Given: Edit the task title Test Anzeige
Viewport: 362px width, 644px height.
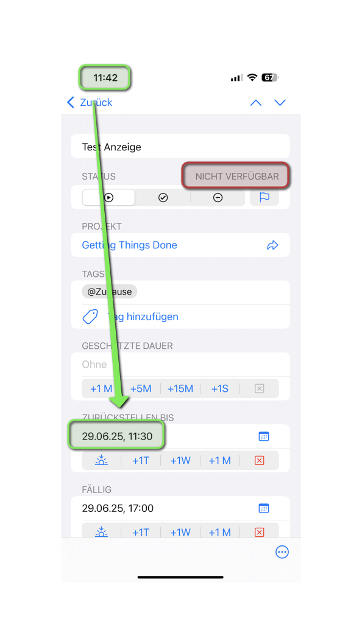Looking at the screenshot, I should 180,146.
